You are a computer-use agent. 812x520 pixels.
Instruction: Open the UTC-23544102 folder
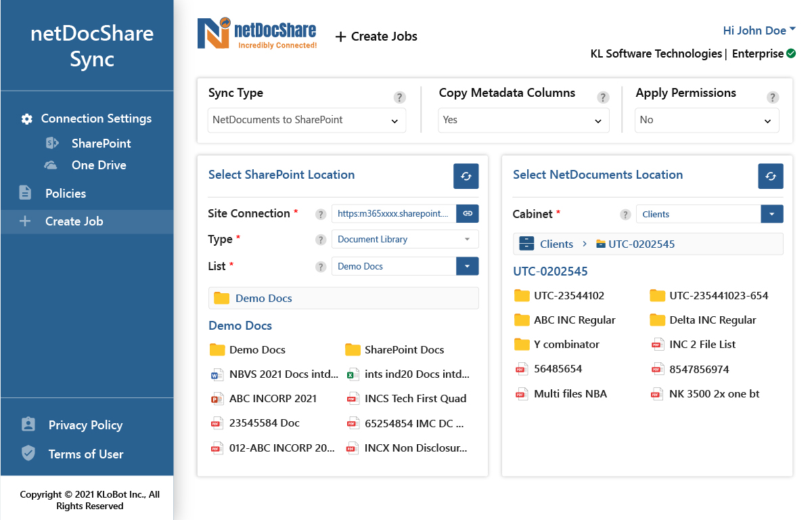point(560,295)
